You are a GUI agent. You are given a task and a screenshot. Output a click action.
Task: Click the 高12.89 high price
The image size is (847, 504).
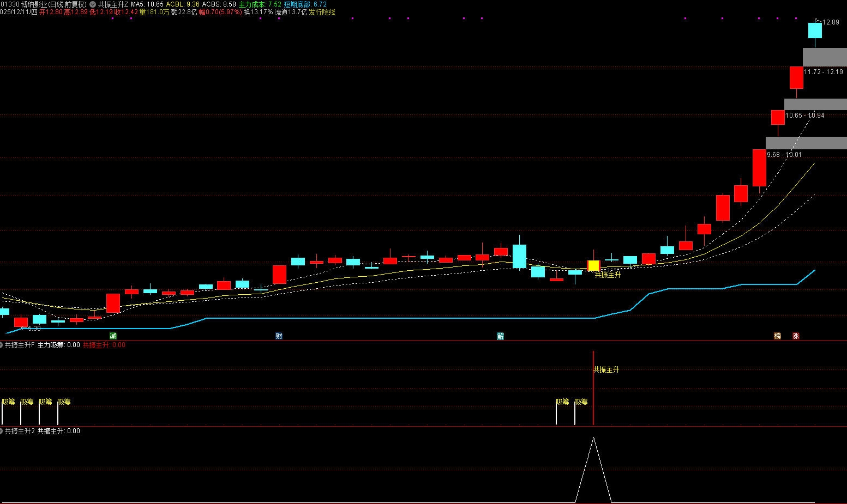(76, 12)
